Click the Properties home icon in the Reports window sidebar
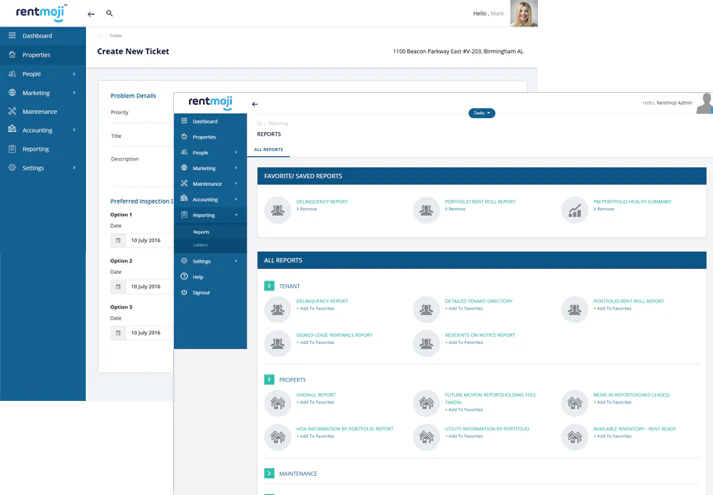The width and height of the screenshot is (713, 495). coord(184,136)
